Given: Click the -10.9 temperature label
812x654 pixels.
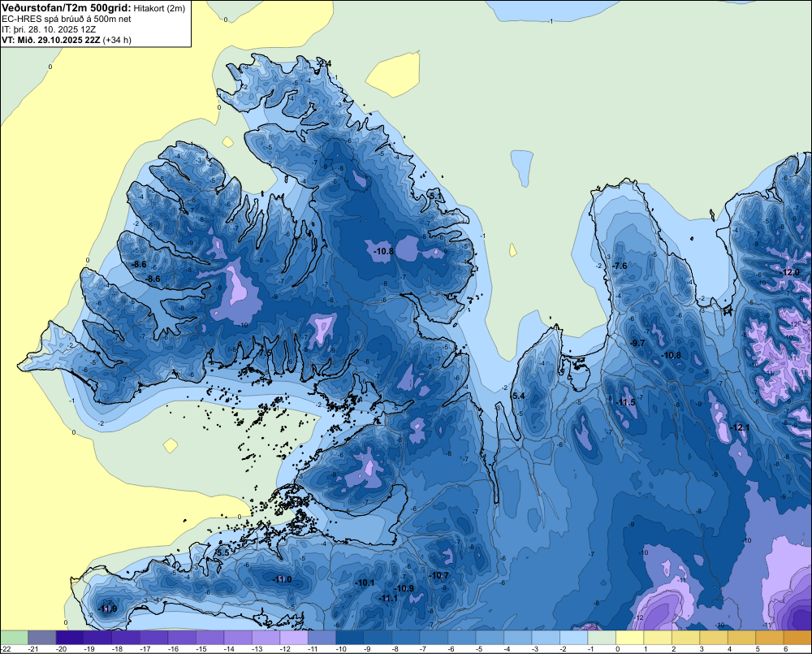Looking at the screenshot, I should point(404,589).
